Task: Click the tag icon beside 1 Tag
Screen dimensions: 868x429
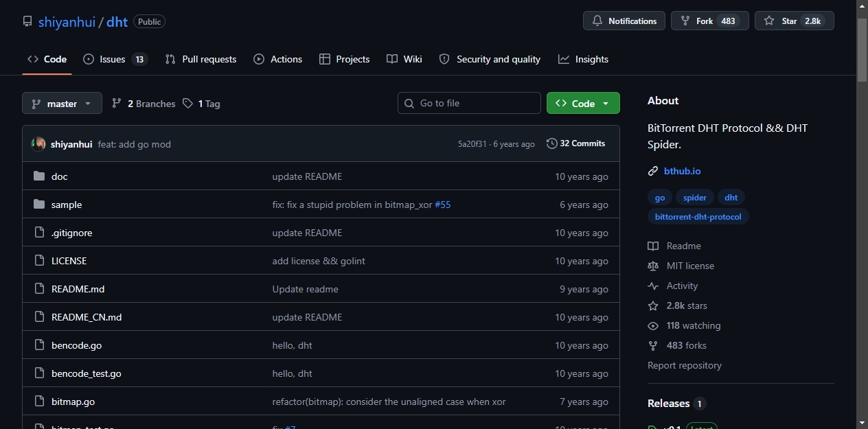Action: click(188, 104)
